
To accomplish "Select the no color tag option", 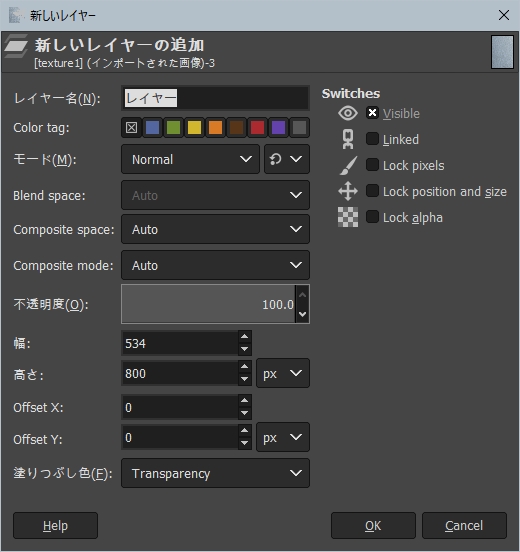I will click(131, 127).
